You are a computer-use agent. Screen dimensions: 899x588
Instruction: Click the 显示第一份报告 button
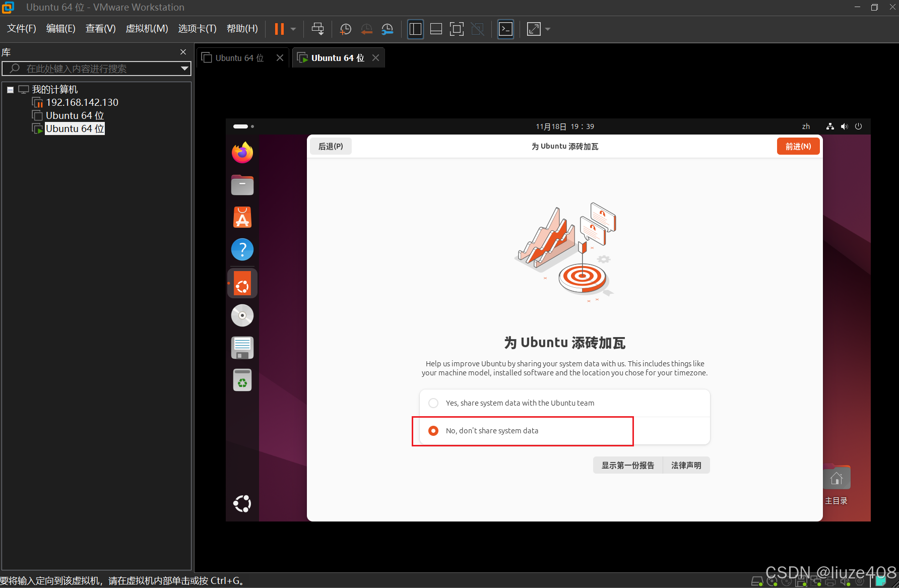click(628, 465)
